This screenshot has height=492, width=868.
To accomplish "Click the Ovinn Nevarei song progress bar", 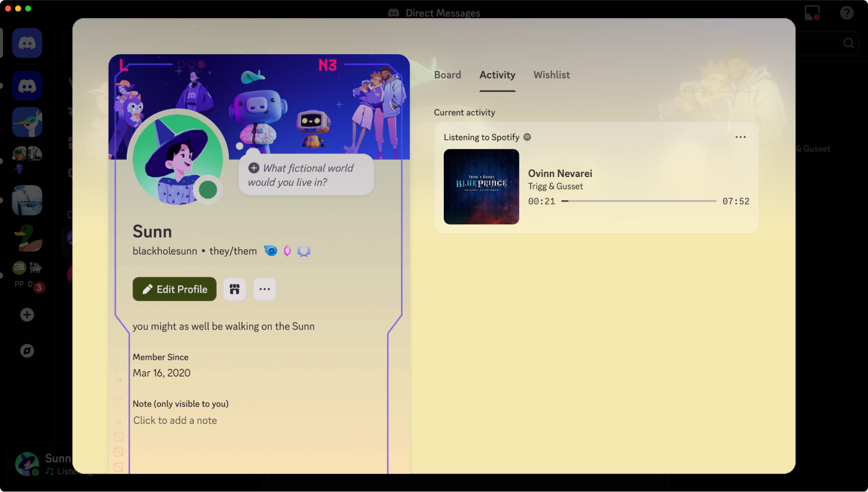I will coord(638,201).
